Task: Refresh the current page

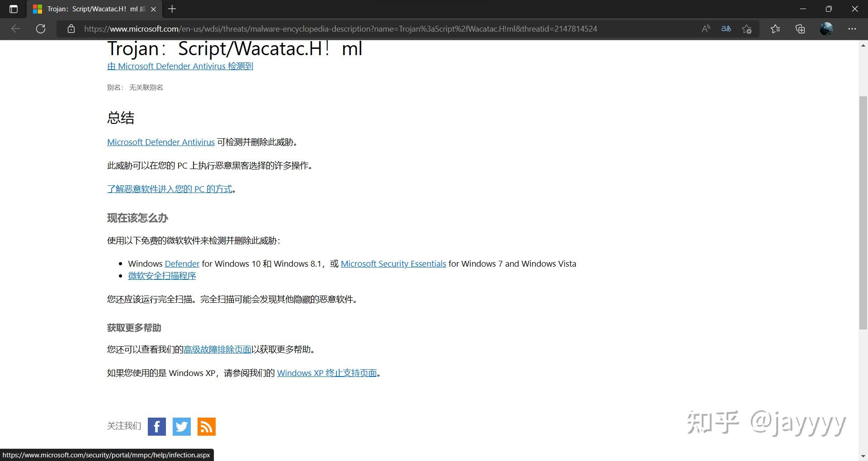Action: pos(41,28)
